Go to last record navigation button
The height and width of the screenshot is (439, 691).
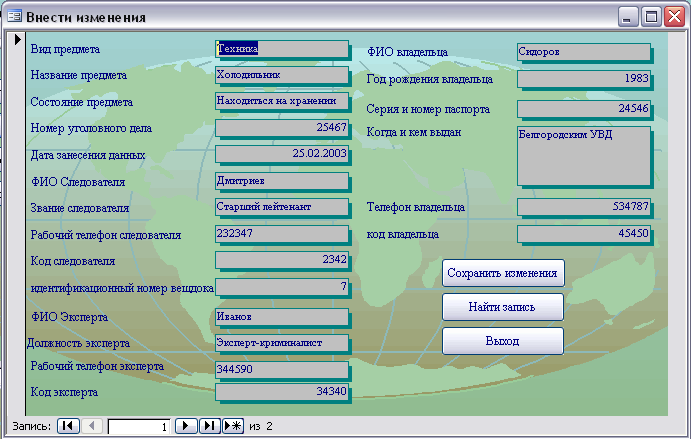[x=209, y=426]
